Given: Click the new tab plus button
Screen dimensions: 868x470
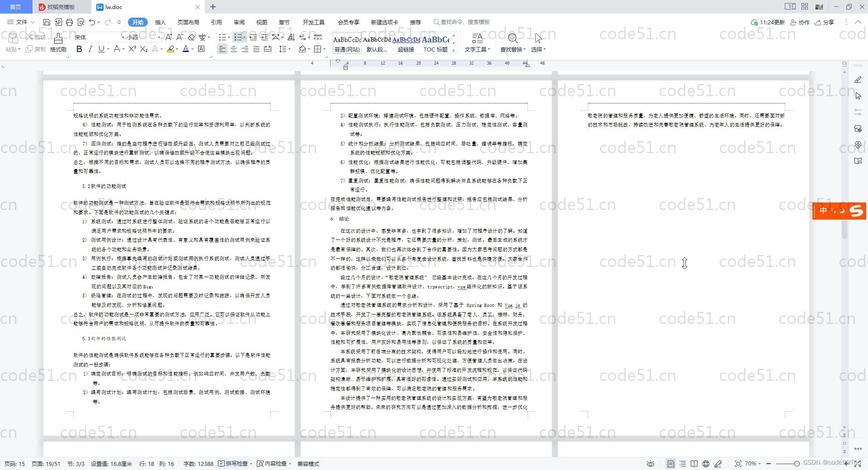Looking at the screenshot, I should coord(213,7).
